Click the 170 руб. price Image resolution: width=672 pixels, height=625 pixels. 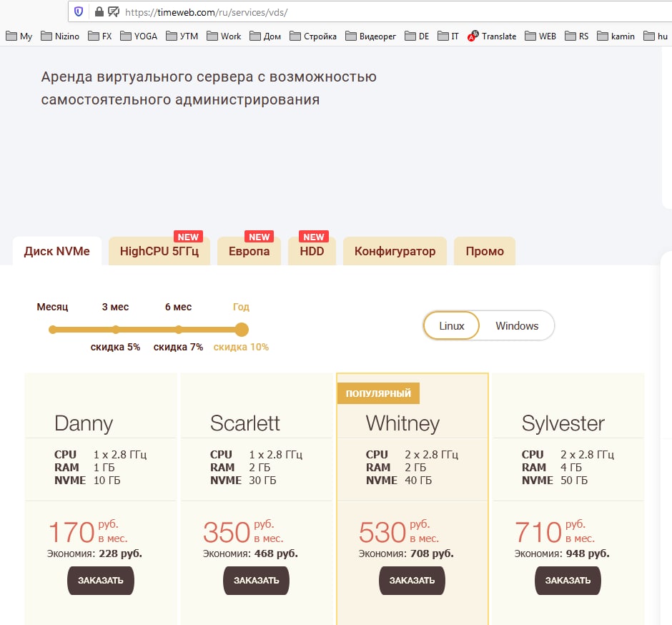tap(88, 531)
